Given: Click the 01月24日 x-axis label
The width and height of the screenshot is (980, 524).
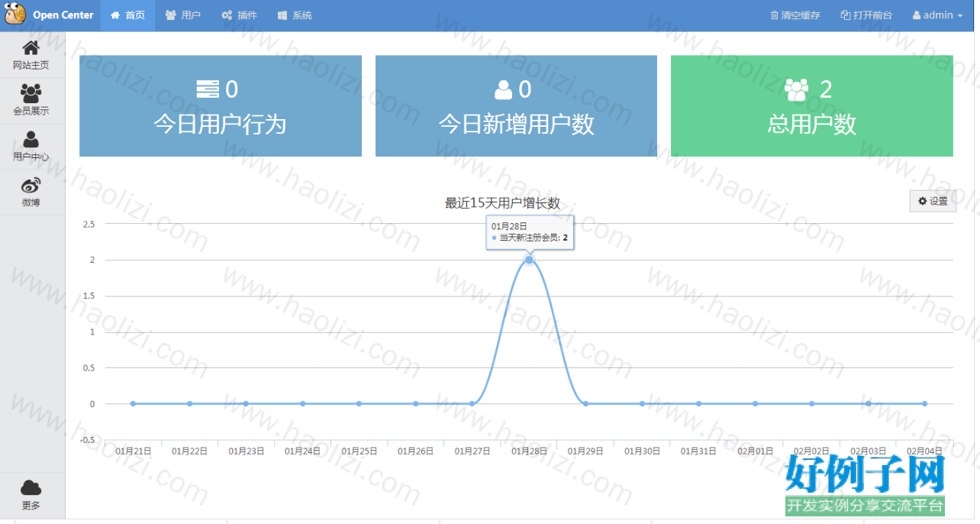Looking at the screenshot, I should [x=303, y=451].
